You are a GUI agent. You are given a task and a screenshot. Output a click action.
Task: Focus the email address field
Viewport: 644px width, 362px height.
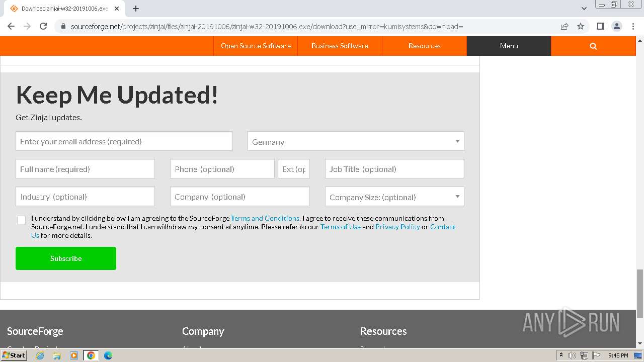(x=124, y=141)
